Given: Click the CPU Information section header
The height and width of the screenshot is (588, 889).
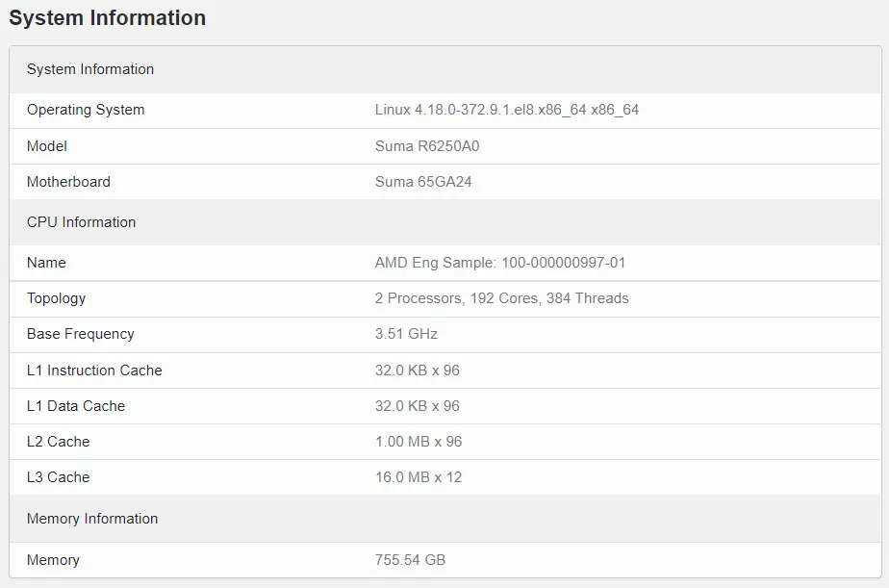Looking at the screenshot, I should coord(81,222).
